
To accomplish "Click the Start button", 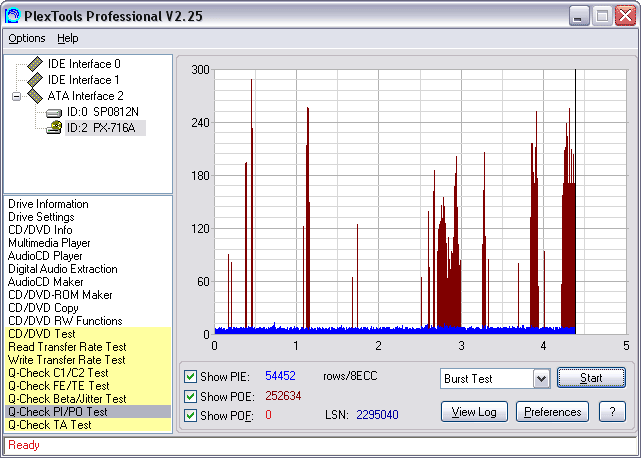I will tap(591, 378).
